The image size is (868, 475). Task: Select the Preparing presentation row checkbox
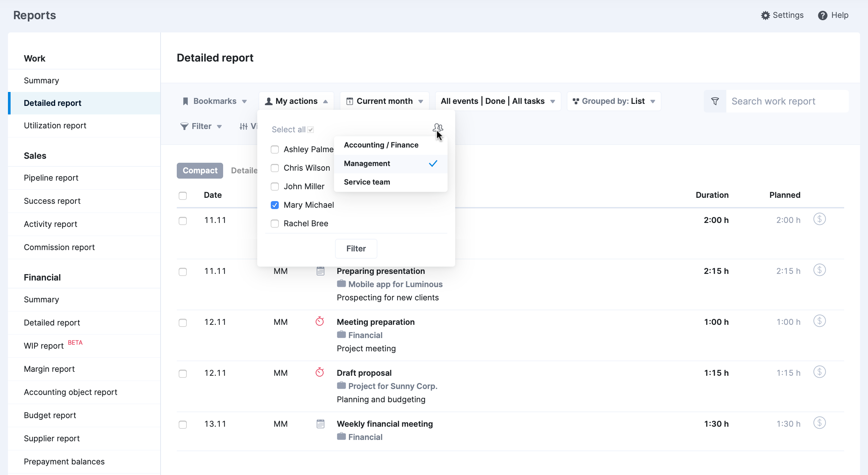[183, 272]
